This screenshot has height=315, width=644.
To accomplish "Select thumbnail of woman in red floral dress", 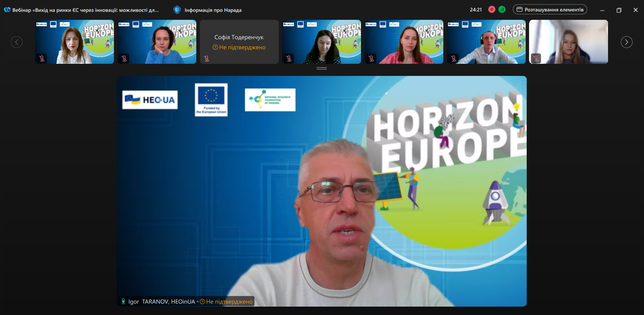I will (x=404, y=42).
